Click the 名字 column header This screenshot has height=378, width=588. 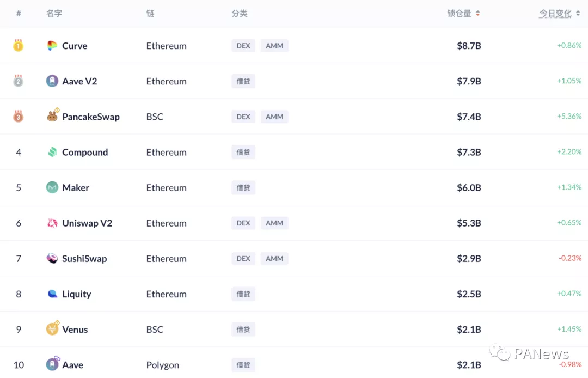pos(54,13)
